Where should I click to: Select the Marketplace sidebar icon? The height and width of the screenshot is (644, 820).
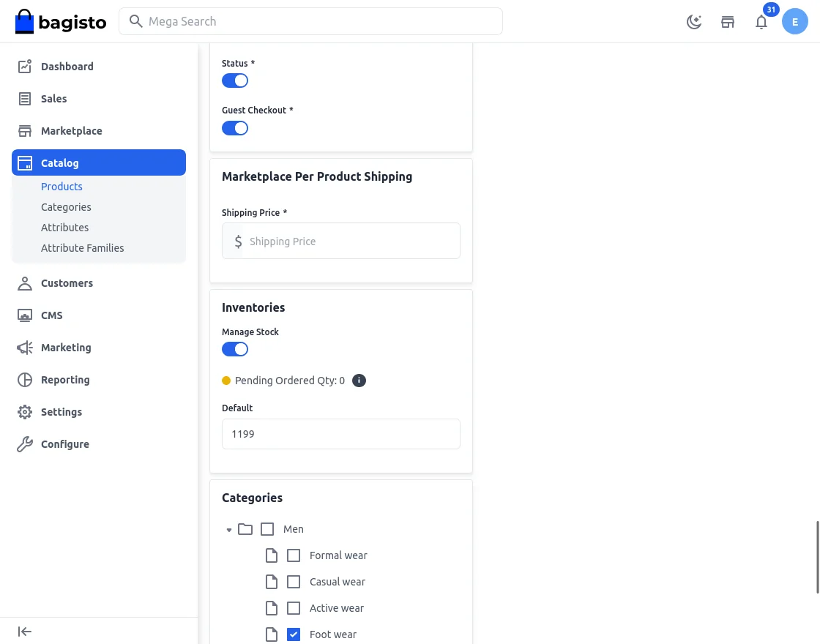(x=25, y=131)
